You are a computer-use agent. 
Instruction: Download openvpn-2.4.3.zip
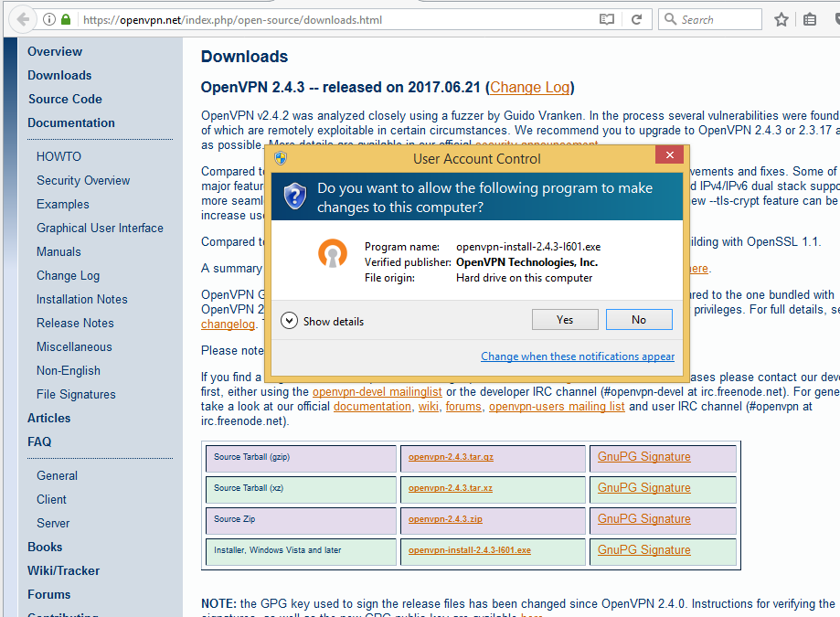coord(445,519)
